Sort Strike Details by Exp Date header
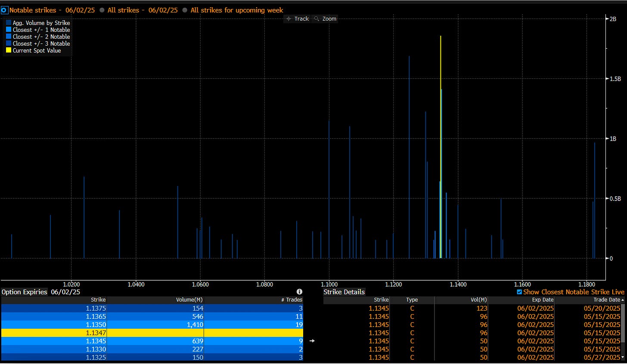Image resolution: width=627 pixels, height=364 pixels. tap(543, 300)
